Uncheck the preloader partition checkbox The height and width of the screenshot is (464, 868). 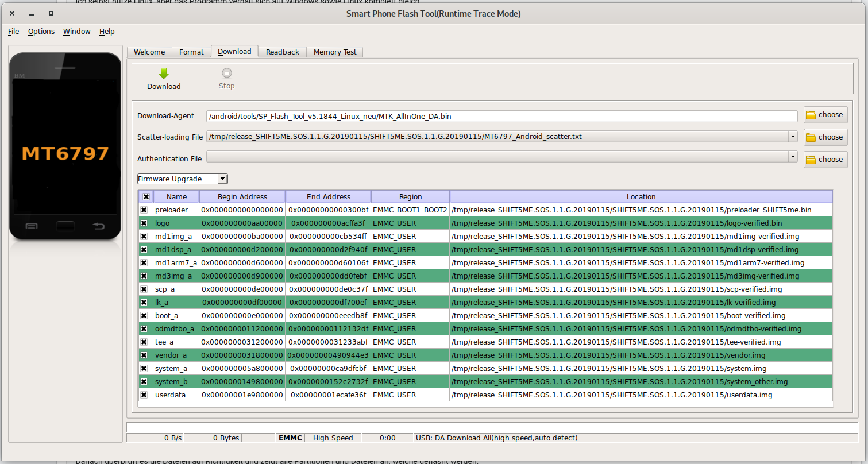point(144,210)
